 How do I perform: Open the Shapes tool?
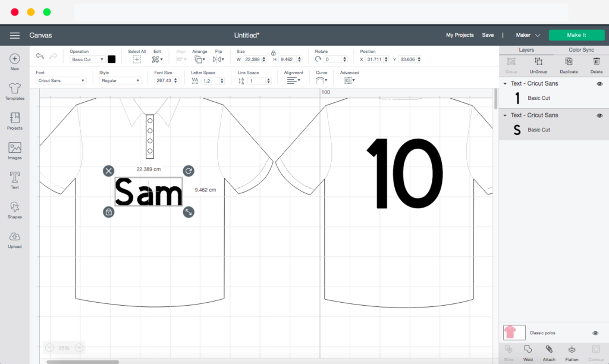click(x=15, y=209)
